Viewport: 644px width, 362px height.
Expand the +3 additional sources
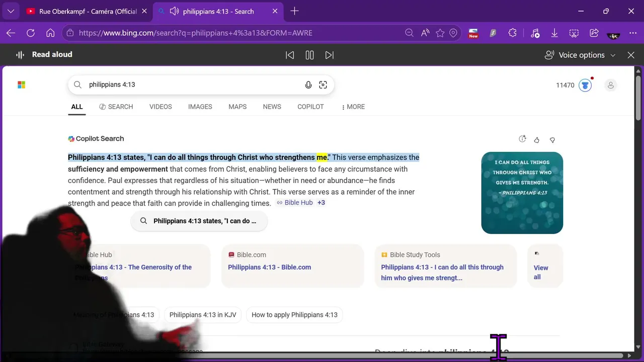coord(321,203)
